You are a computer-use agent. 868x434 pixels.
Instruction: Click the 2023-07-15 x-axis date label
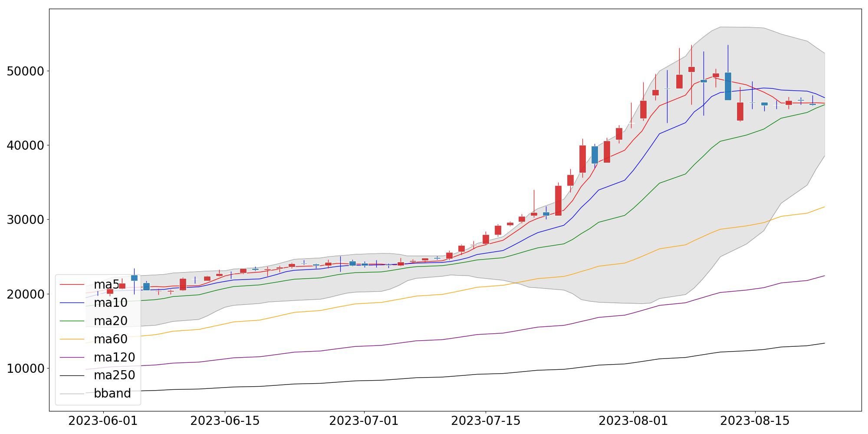(x=486, y=421)
